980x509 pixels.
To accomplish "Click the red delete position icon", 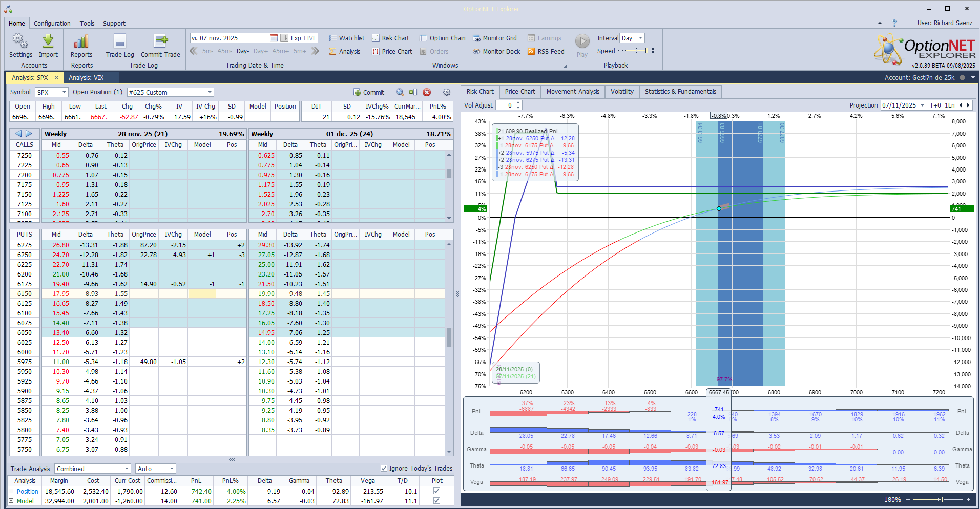I will tap(427, 92).
